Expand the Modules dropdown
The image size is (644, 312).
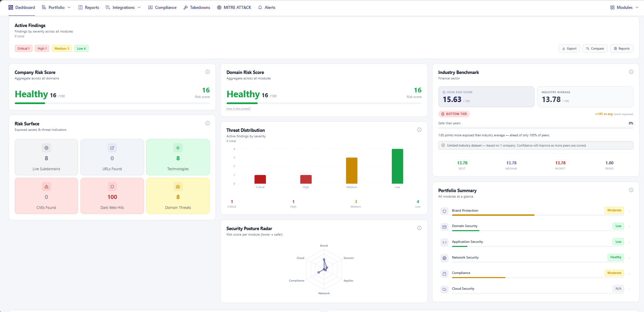pos(624,8)
